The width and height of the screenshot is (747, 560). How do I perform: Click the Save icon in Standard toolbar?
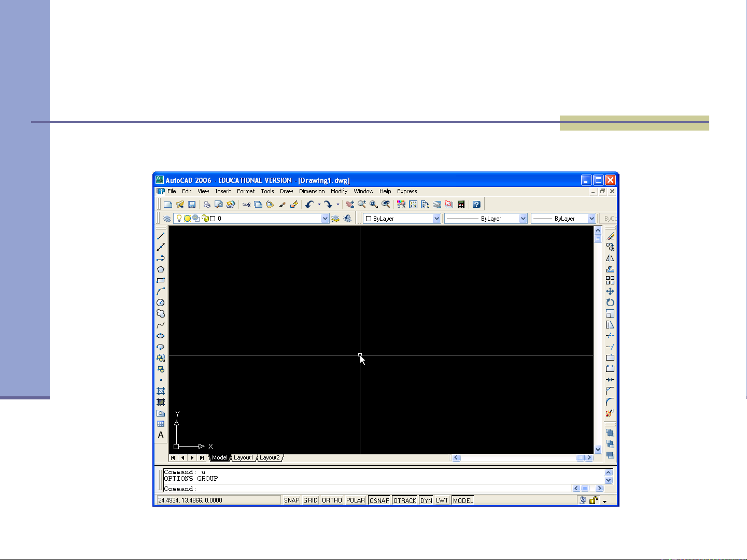pos(192,205)
